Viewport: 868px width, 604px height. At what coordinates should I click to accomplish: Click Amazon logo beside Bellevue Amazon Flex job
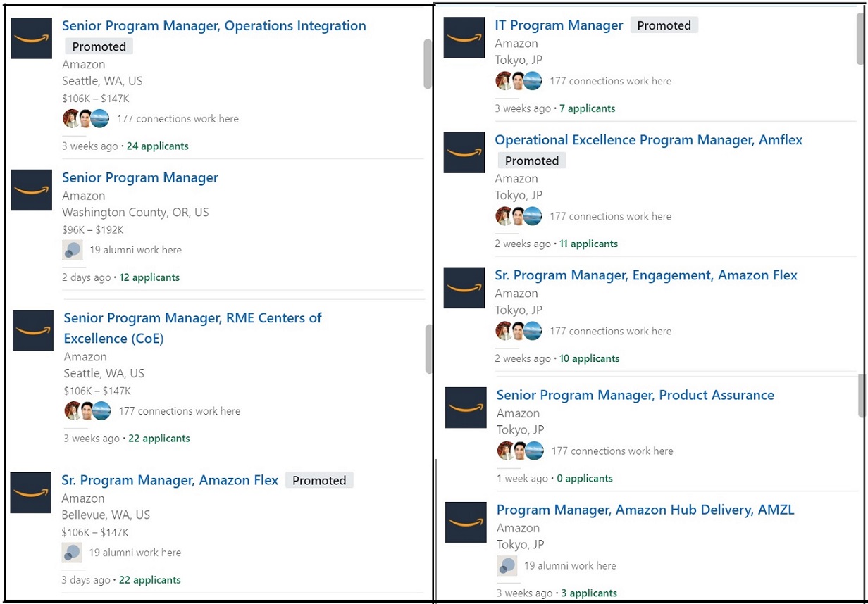point(31,493)
